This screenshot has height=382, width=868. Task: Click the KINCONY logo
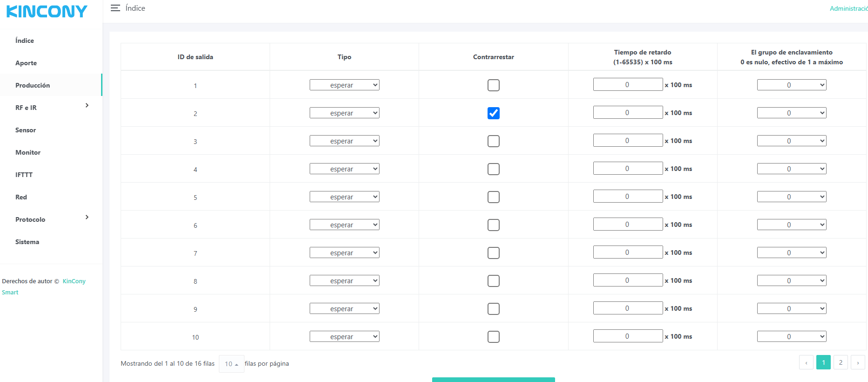click(47, 11)
